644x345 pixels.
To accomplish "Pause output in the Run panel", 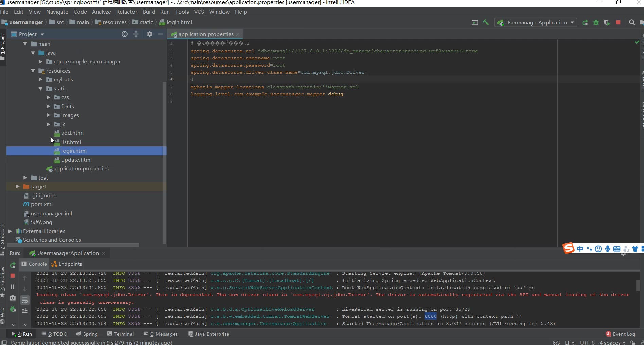I will coord(13,287).
